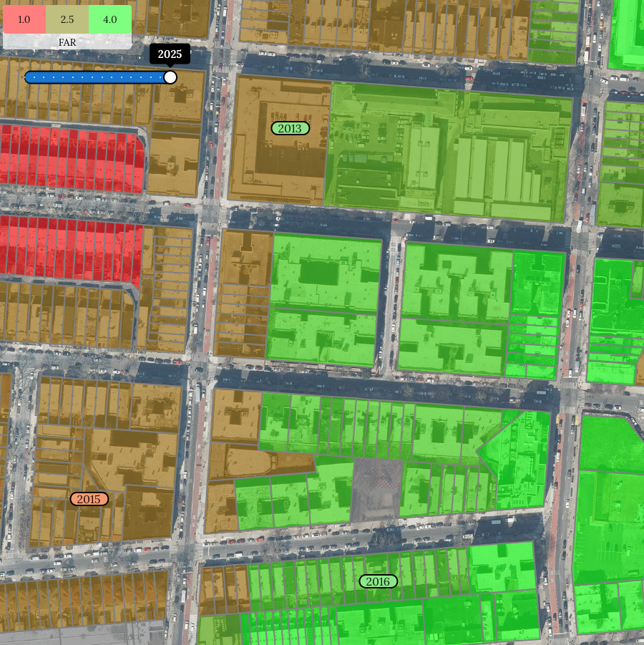
Task: Click the blue year slider track
Action: pos(93,77)
